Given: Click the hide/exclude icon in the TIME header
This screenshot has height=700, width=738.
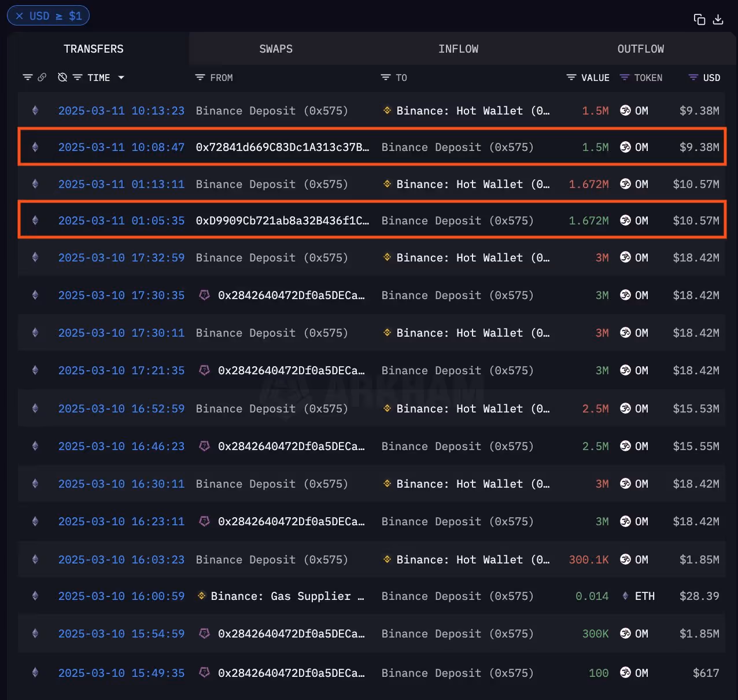Looking at the screenshot, I should (x=62, y=77).
